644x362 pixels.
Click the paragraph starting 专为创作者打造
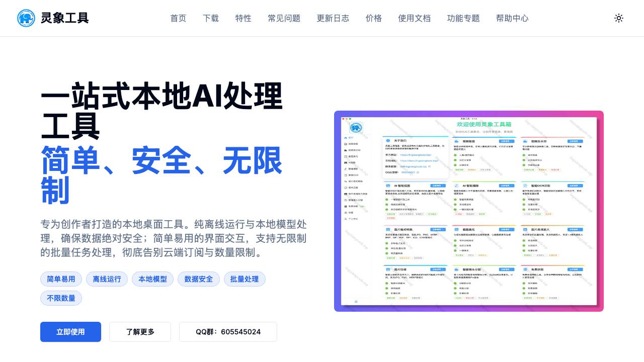coord(174,238)
